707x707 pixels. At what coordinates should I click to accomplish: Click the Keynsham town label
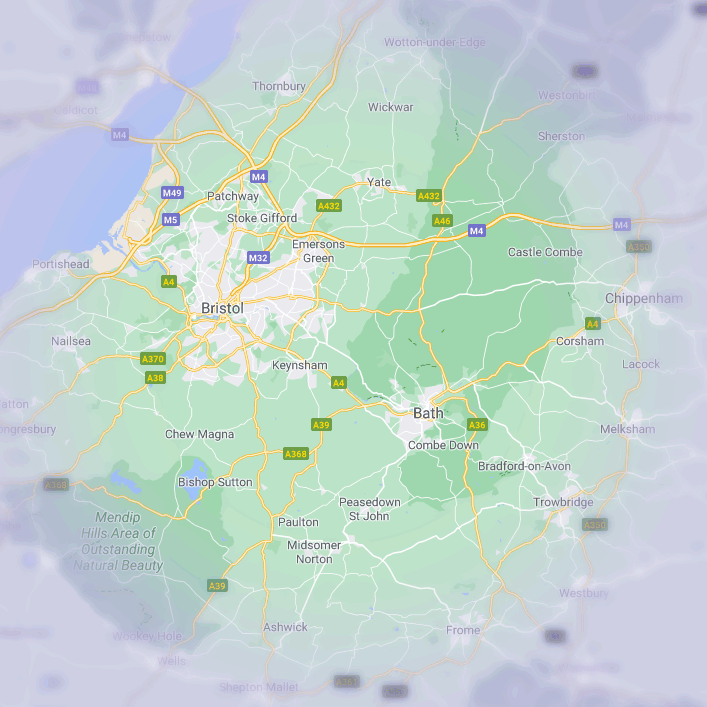(x=300, y=366)
